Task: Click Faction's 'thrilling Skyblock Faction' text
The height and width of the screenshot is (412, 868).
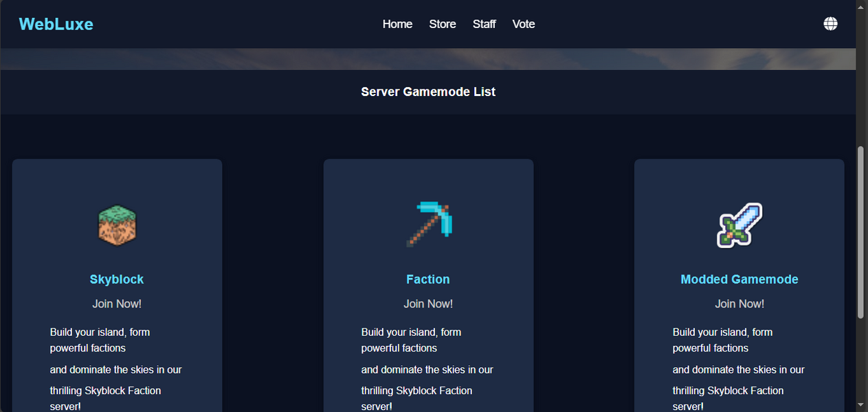Action: tap(417, 398)
